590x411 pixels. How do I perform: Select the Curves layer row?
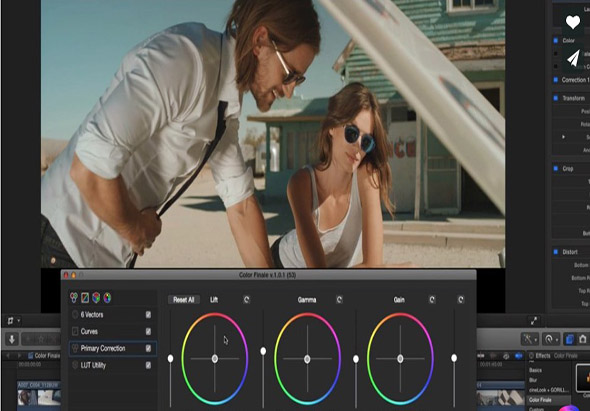[x=113, y=331]
